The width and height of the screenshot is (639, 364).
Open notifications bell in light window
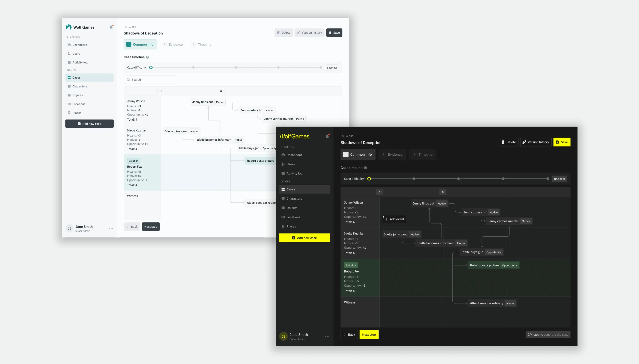click(x=111, y=27)
